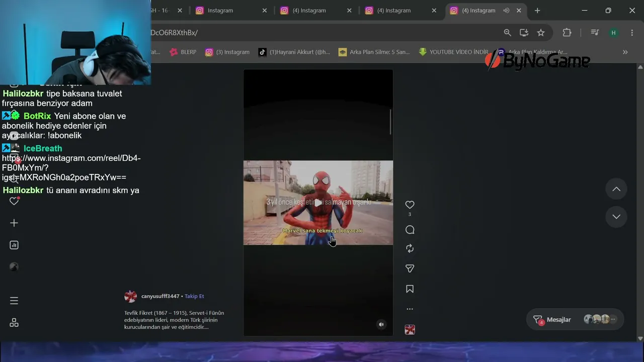Open the zoom magnifier in address bar
644x362 pixels.
(x=507, y=33)
